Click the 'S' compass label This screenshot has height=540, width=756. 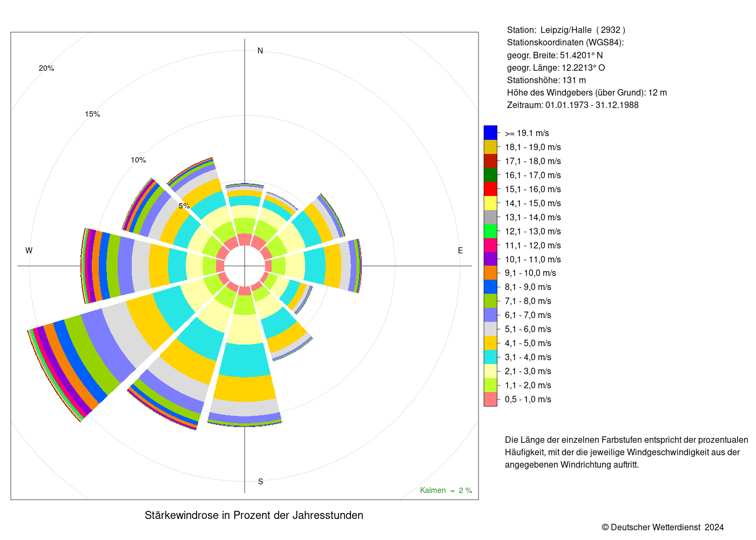pos(260,482)
